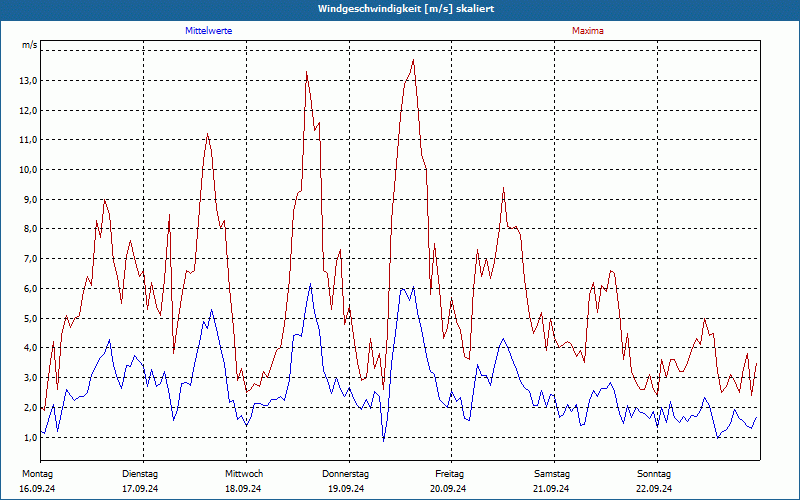
Task: Click the date 20.09.24
Action: point(448,489)
